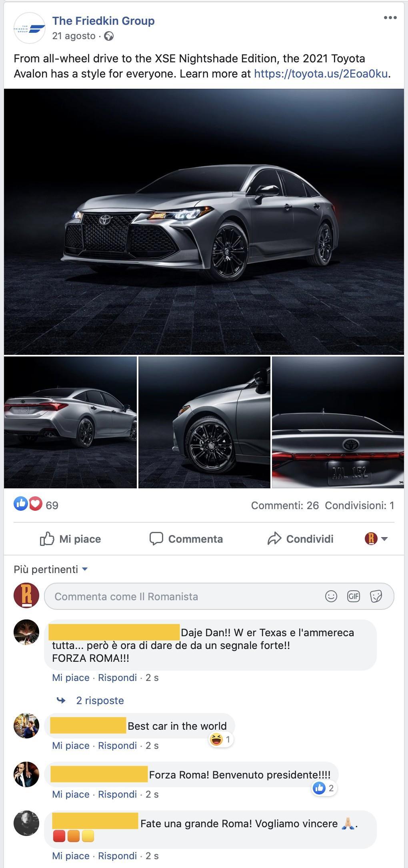Like the post with Mi piace button
The width and height of the screenshot is (408, 868).
pos(70,539)
